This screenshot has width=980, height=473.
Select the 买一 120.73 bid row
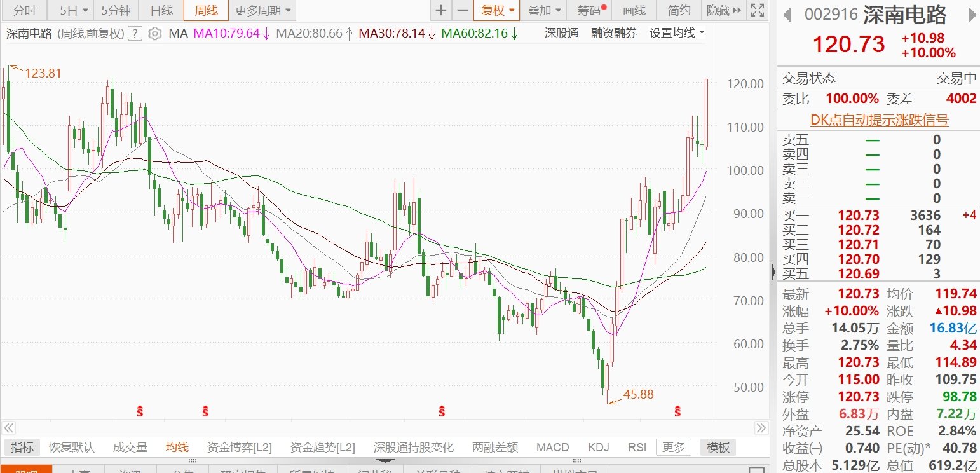pyautogui.click(x=878, y=216)
